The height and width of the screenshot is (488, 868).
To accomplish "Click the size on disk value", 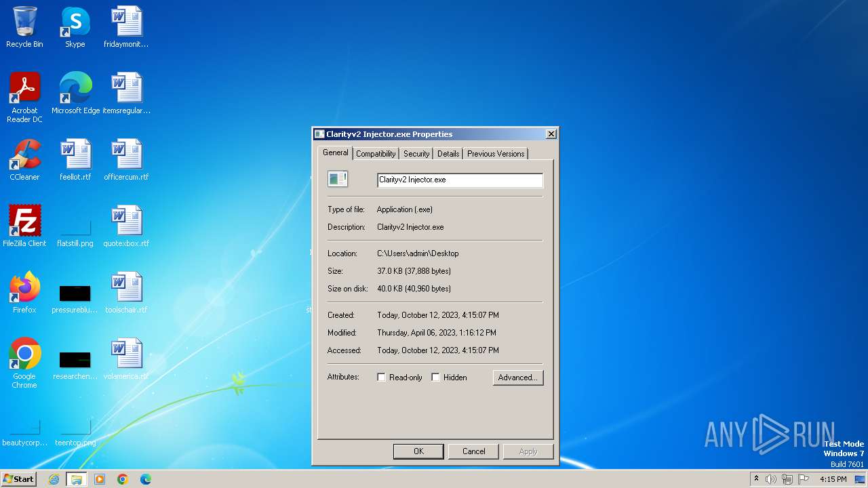I will coord(414,289).
